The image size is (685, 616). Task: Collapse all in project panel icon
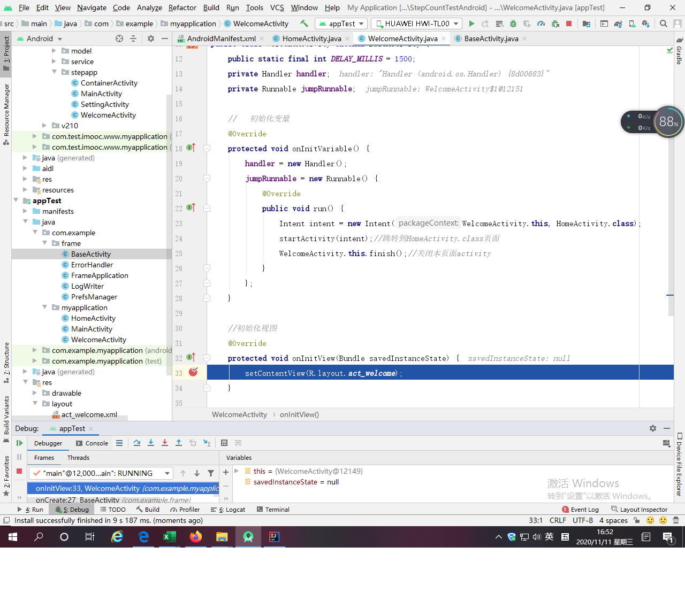point(133,38)
